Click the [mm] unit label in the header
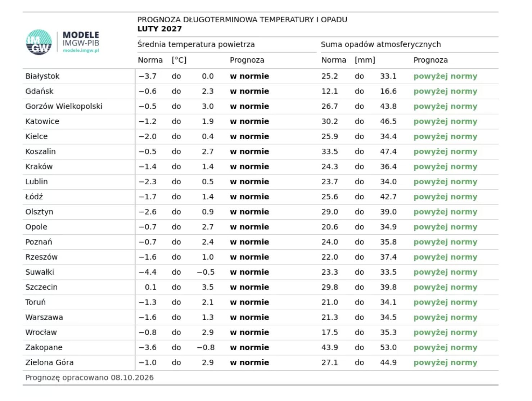Viewport: 532px width, 401px height. click(365, 60)
